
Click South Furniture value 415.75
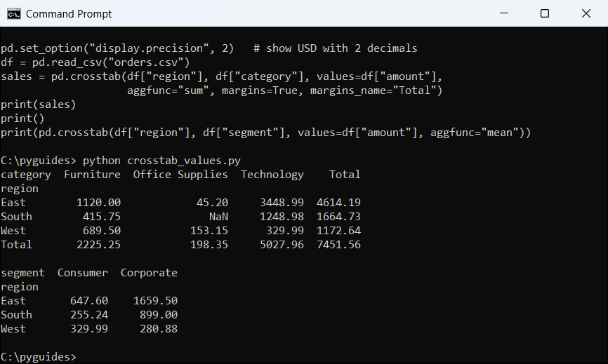point(102,217)
